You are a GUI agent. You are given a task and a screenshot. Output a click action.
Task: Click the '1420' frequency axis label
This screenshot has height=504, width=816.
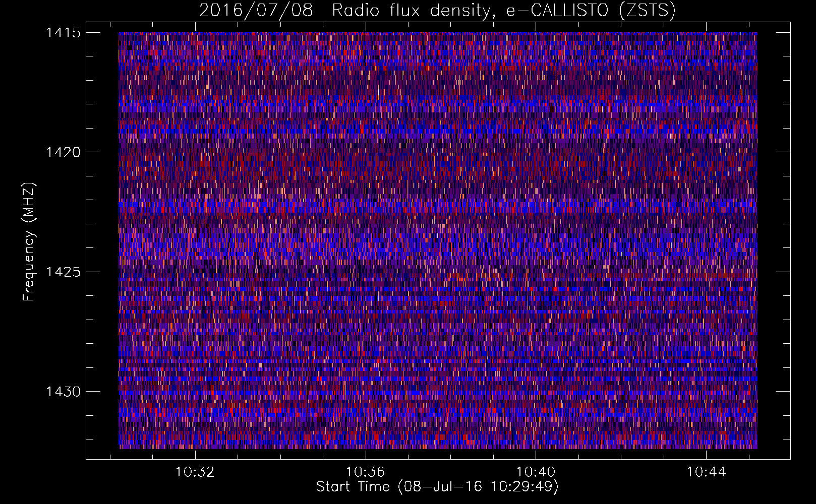63,152
